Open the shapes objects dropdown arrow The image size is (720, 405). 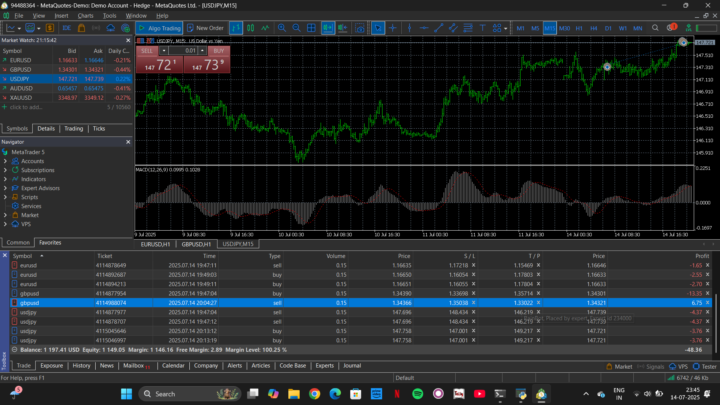(x=506, y=28)
